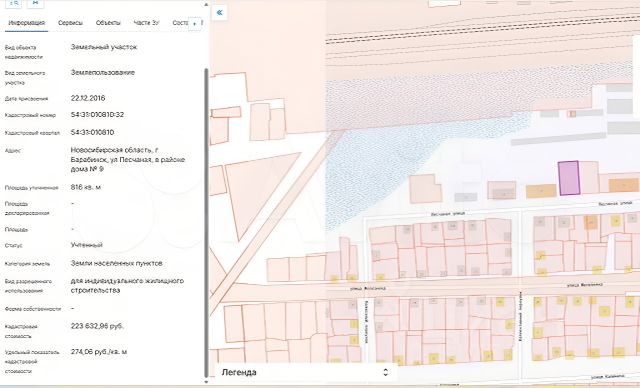
Task: Switch to the Части ЗУ tab
Action: coord(147,23)
